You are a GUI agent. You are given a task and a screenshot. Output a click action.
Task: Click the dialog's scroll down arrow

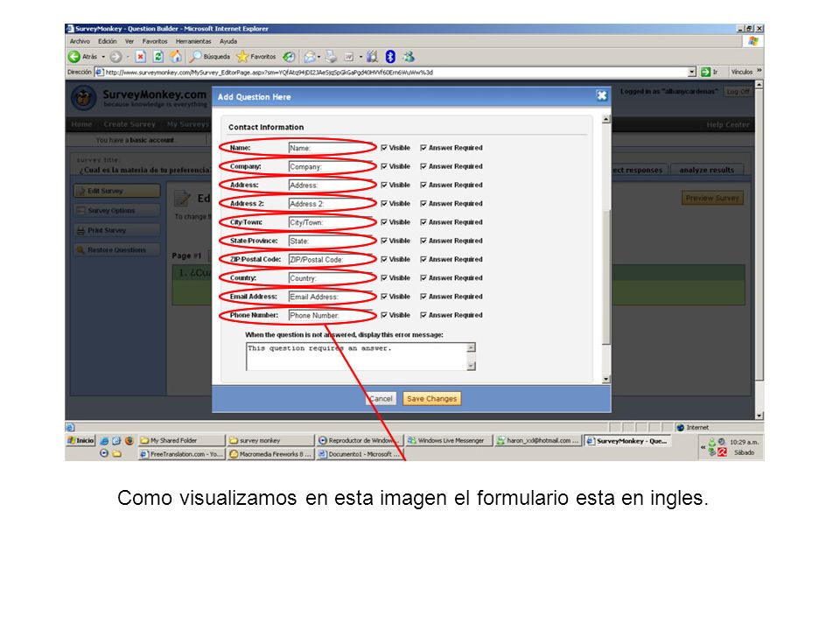[x=605, y=379]
